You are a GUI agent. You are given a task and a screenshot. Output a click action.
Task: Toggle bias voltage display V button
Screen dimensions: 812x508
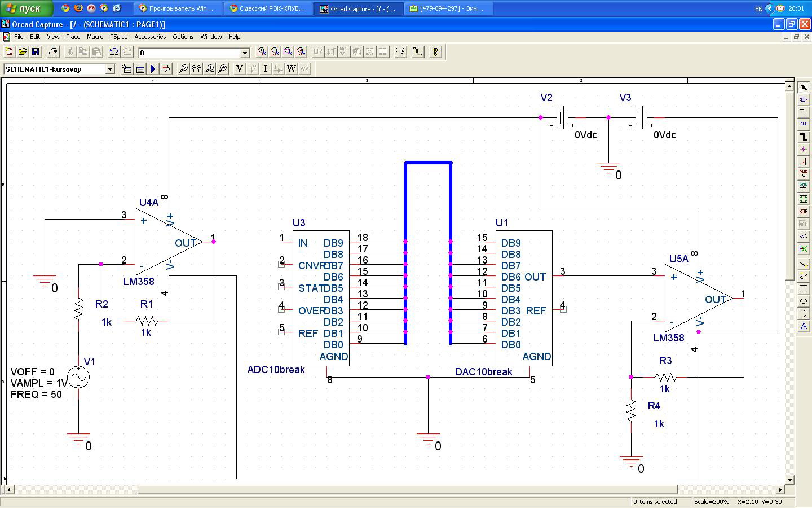(239, 69)
